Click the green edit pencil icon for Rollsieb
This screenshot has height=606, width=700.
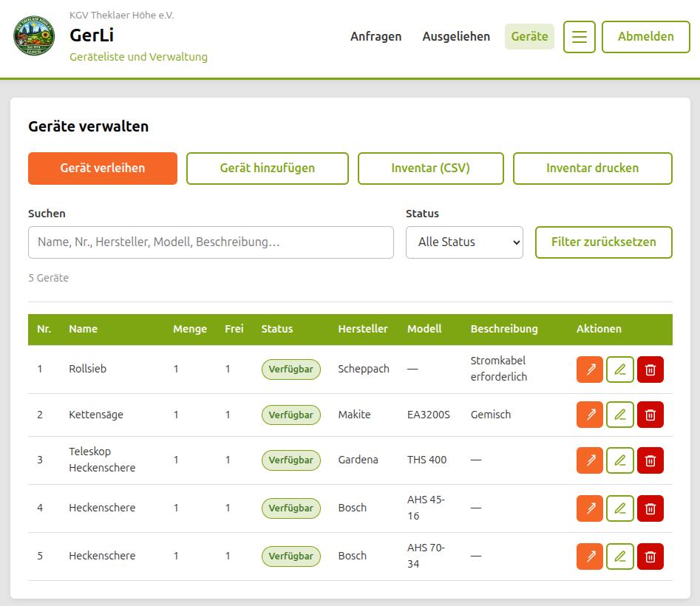pyautogui.click(x=620, y=370)
